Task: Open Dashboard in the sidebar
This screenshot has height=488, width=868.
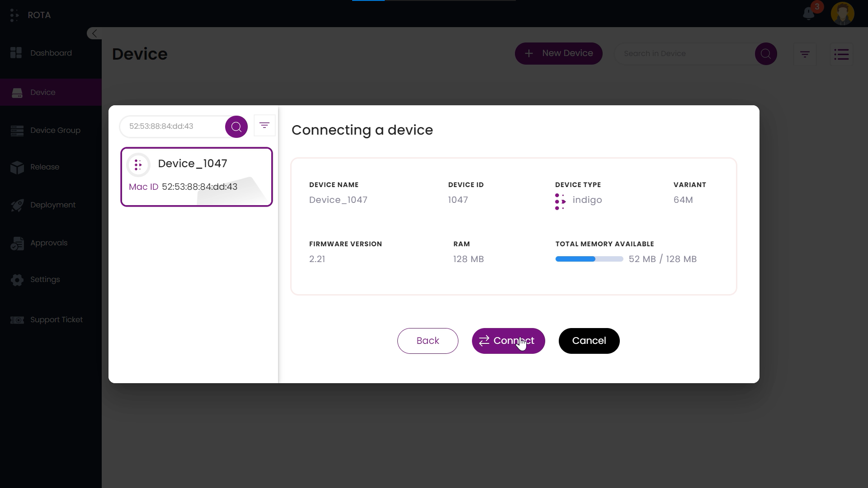Action: [51, 53]
